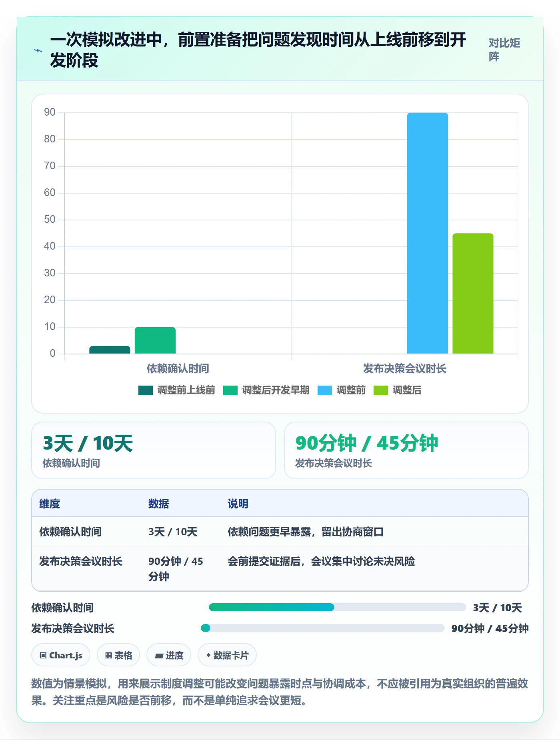Click the y-axis value 90
The height and width of the screenshot is (740, 560).
[x=50, y=112]
